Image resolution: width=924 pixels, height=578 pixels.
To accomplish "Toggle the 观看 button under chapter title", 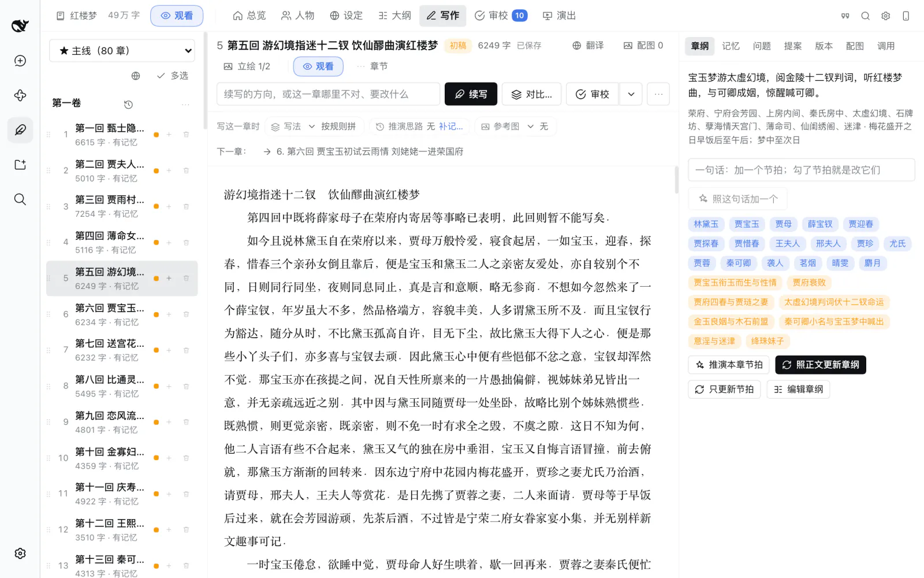I will click(x=318, y=66).
